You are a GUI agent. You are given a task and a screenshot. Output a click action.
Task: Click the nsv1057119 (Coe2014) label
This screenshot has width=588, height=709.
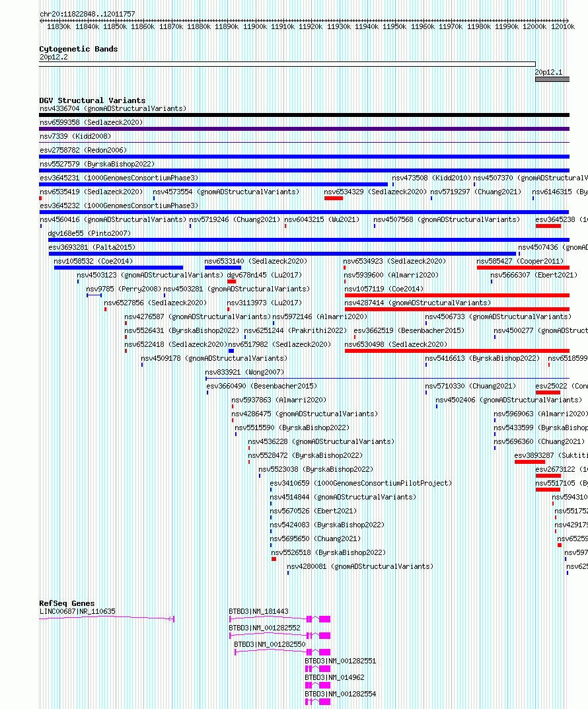384,289
